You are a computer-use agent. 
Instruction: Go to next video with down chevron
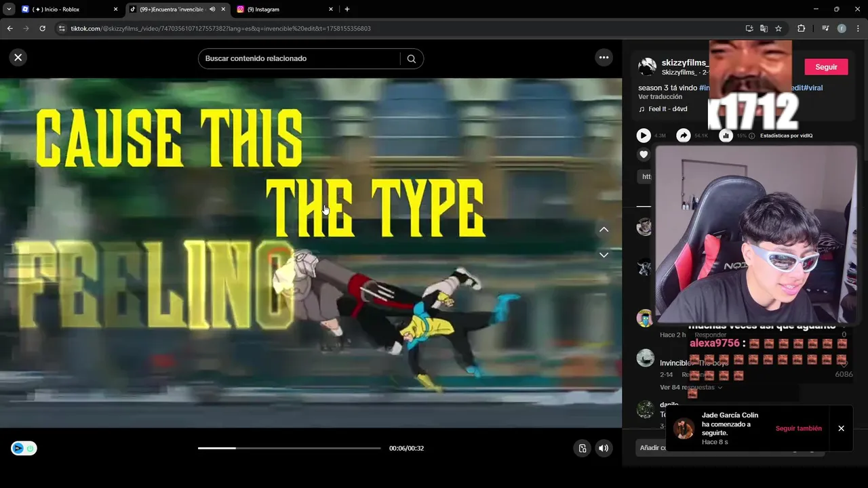[x=604, y=255]
